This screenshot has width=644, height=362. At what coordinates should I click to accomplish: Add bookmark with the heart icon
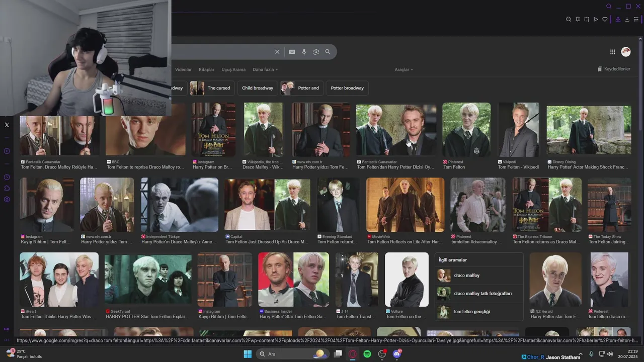[605, 20]
